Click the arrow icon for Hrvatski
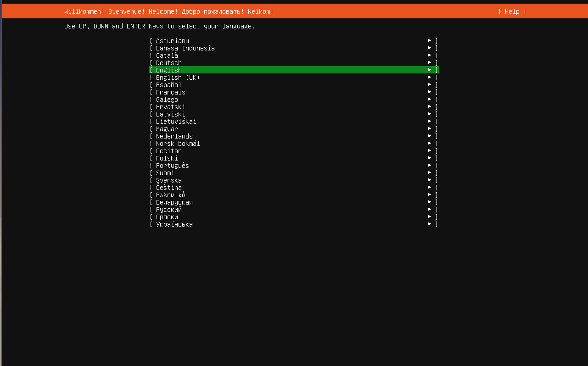Screen dimensions: 588x366 click(x=430, y=107)
